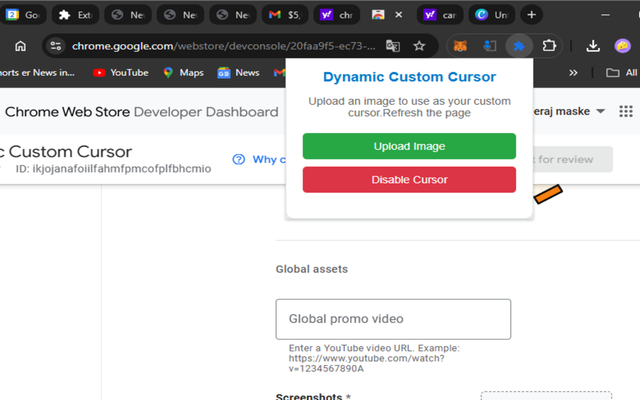The height and width of the screenshot is (400, 640).
Task: Open the Maps bookmark
Action: coord(183,73)
